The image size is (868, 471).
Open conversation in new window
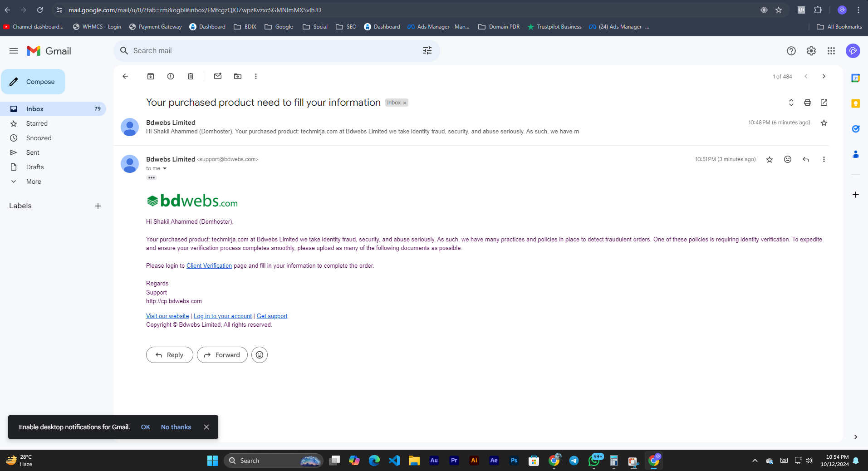tap(824, 103)
